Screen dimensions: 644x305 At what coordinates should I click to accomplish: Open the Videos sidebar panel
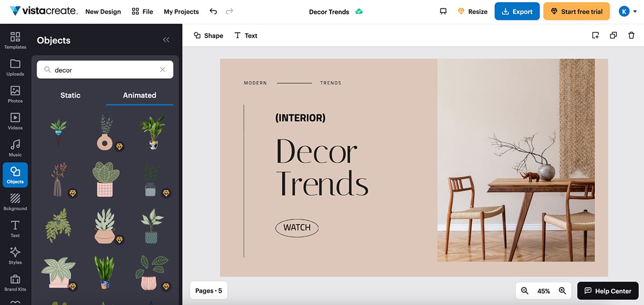(15, 121)
